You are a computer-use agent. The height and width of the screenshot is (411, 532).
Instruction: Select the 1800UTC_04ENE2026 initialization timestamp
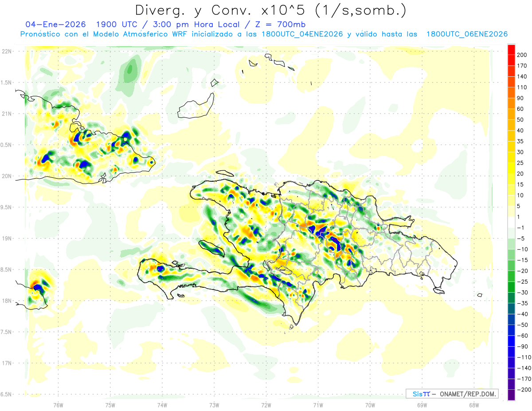point(302,34)
